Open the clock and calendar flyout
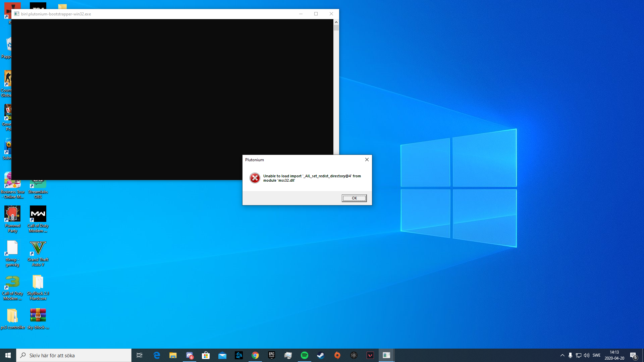The height and width of the screenshot is (362, 644). click(614, 355)
